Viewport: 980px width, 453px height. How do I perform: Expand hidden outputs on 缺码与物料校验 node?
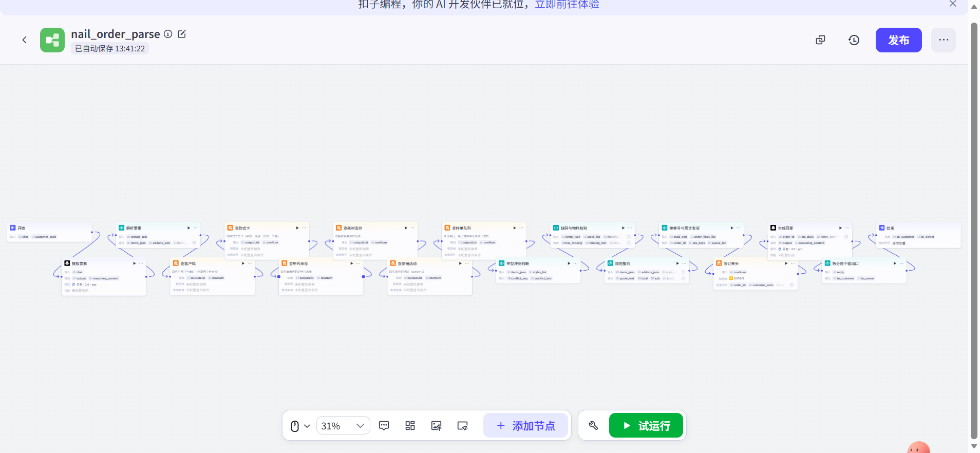point(629,243)
